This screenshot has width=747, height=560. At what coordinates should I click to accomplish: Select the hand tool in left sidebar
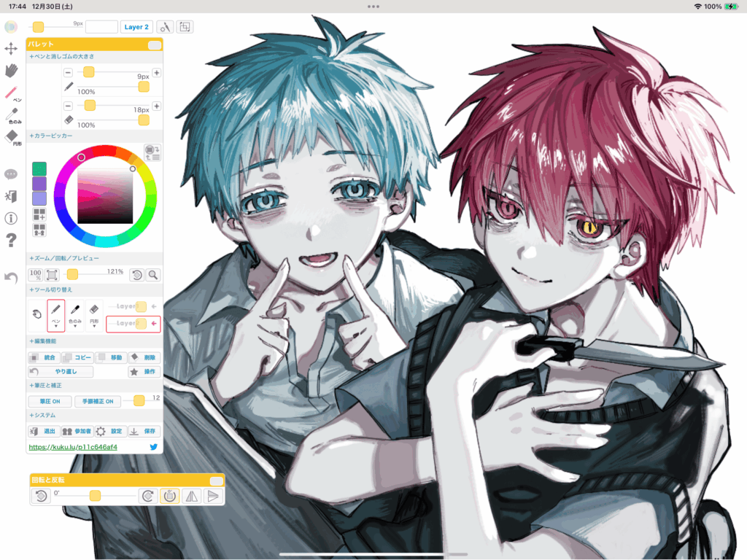coord(11,71)
